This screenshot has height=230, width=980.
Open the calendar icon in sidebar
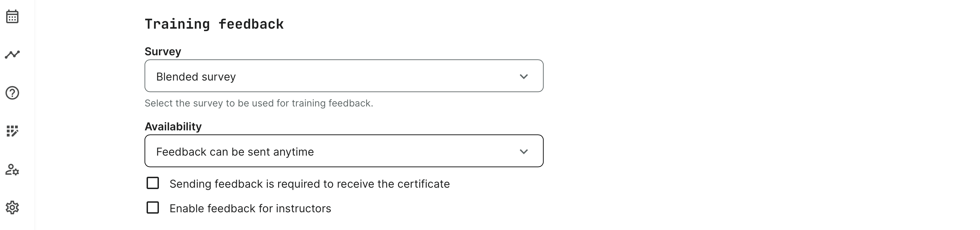point(12,17)
